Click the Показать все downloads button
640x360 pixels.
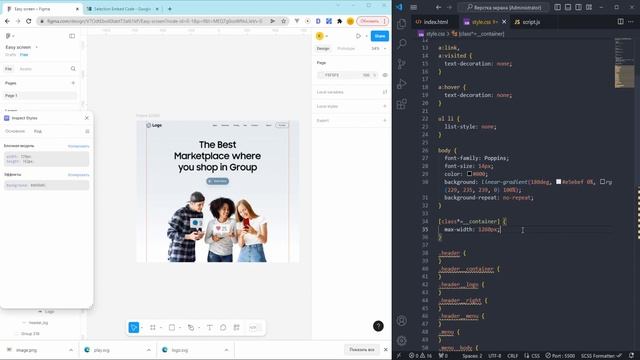[x=362, y=350]
